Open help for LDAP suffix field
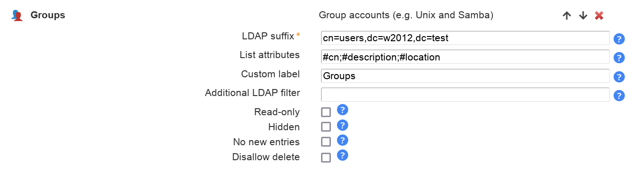The height and width of the screenshot is (171, 644). [x=619, y=39]
